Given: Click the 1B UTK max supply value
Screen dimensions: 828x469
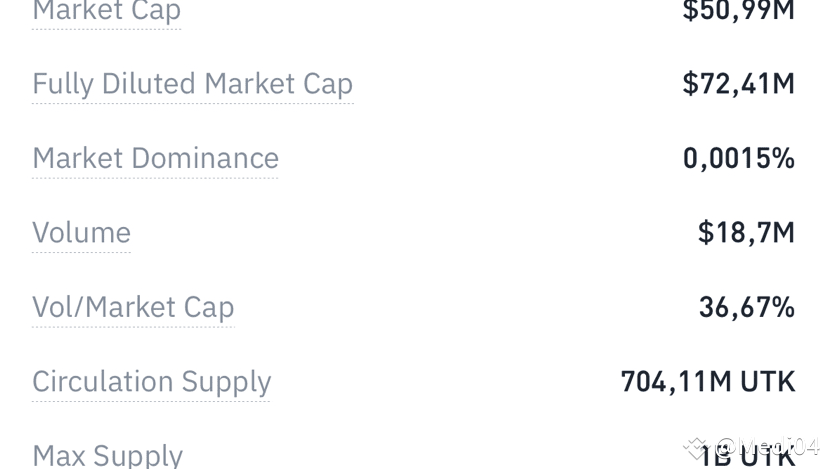Looking at the screenshot, I should (747, 457).
